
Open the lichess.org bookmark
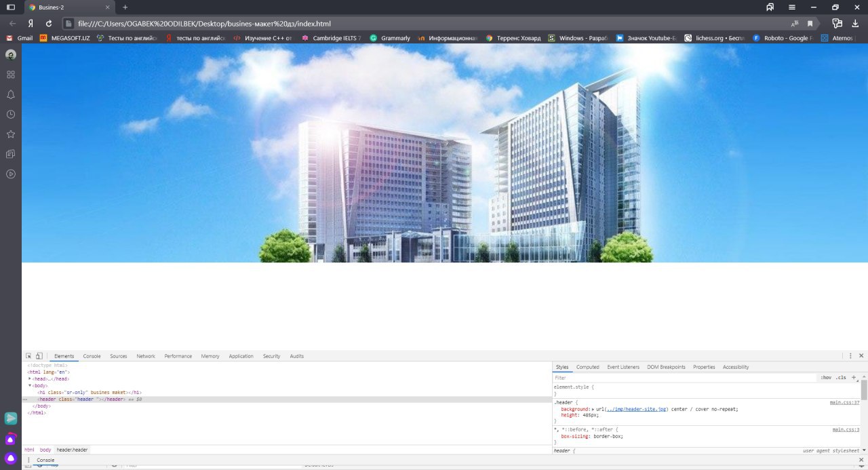(714, 38)
